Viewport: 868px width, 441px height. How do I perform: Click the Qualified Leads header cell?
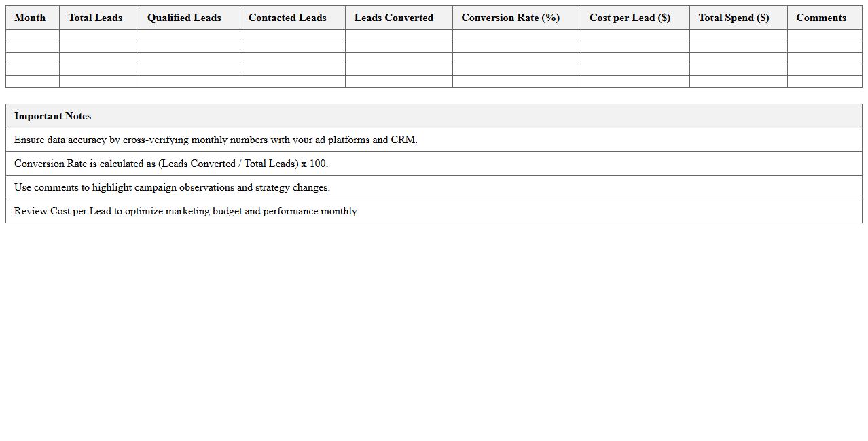pyautogui.click(x=184, y=18)
